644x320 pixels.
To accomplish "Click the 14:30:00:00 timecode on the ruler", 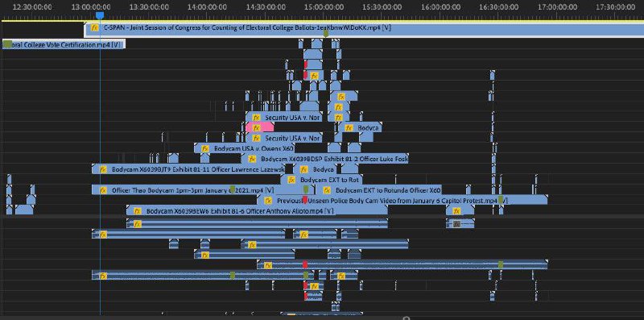I will click(266, 7).
